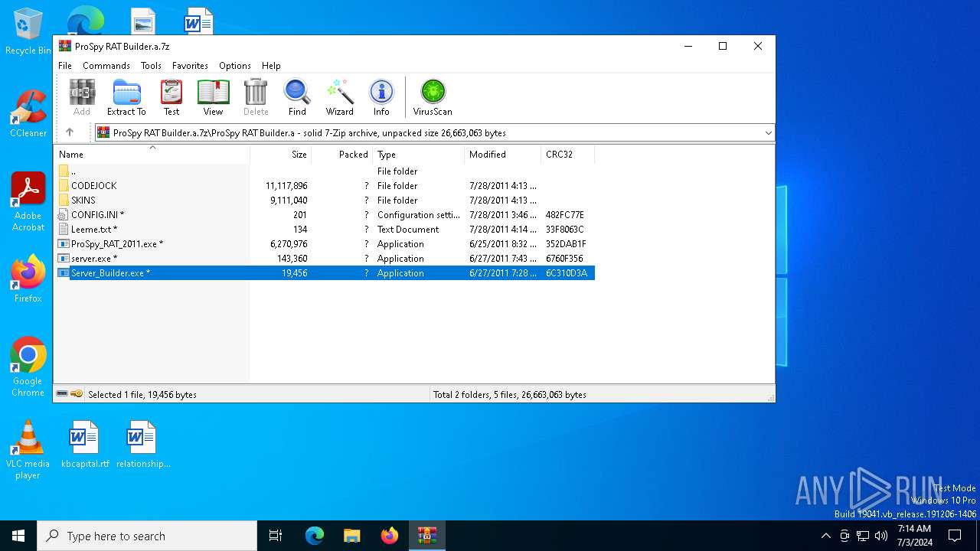Open relationship document on desktop
Screen dimensions: 980x551
(x=143, y=445)
